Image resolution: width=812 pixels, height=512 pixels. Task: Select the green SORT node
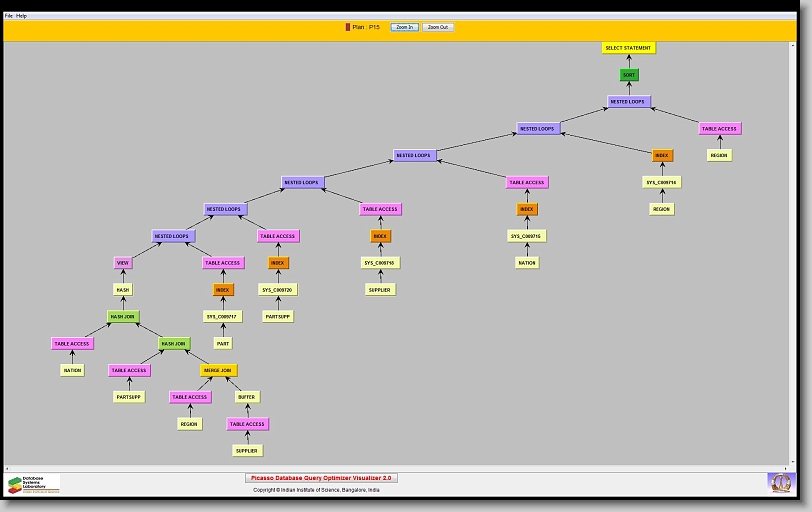point(628,75)
